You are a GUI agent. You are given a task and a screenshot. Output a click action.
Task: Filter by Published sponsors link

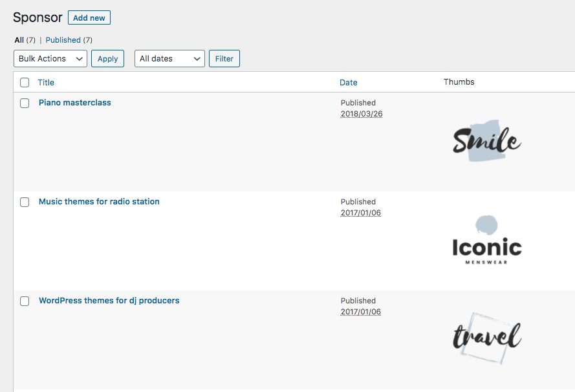[63, 40]
